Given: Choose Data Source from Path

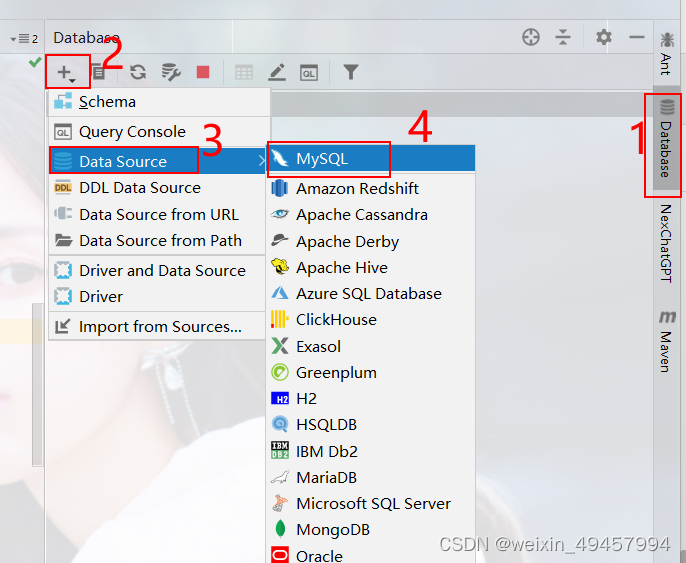Looking at the screenshot, I should (x=158, y=241).
